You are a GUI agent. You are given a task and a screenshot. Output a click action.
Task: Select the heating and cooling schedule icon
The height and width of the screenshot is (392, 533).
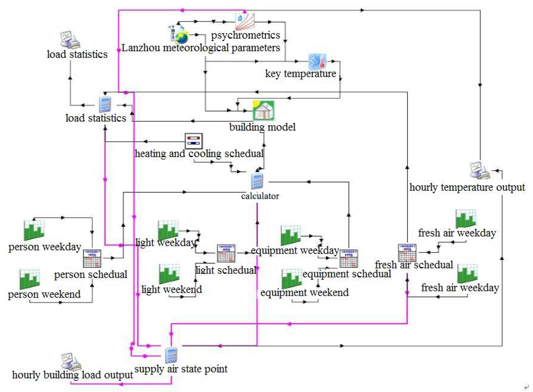point(194,141)
